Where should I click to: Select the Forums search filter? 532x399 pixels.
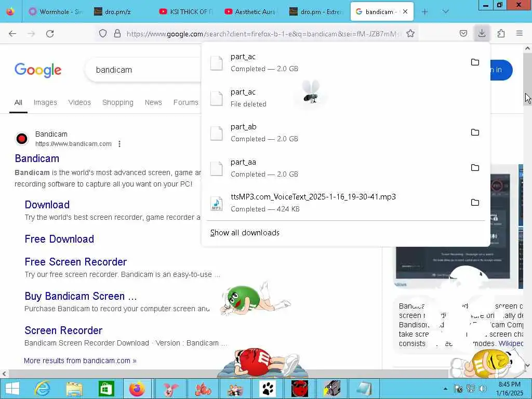(x=185, y=102)
